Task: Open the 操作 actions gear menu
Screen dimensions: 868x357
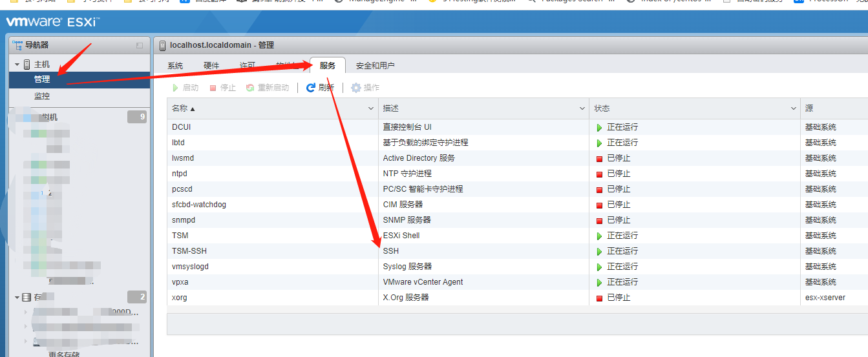Action: pos(365,88)
